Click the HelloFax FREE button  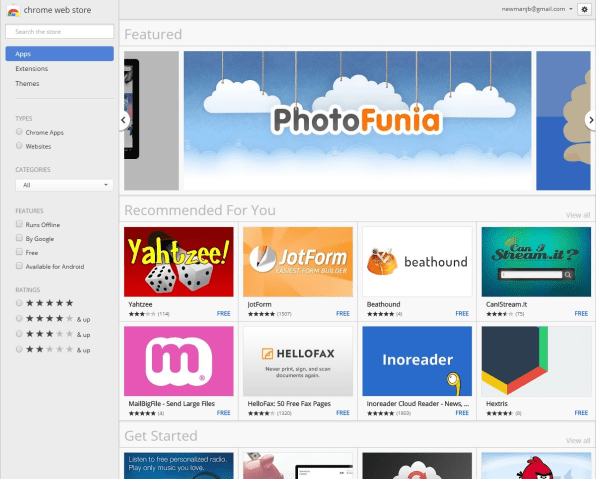click(342, 413)
